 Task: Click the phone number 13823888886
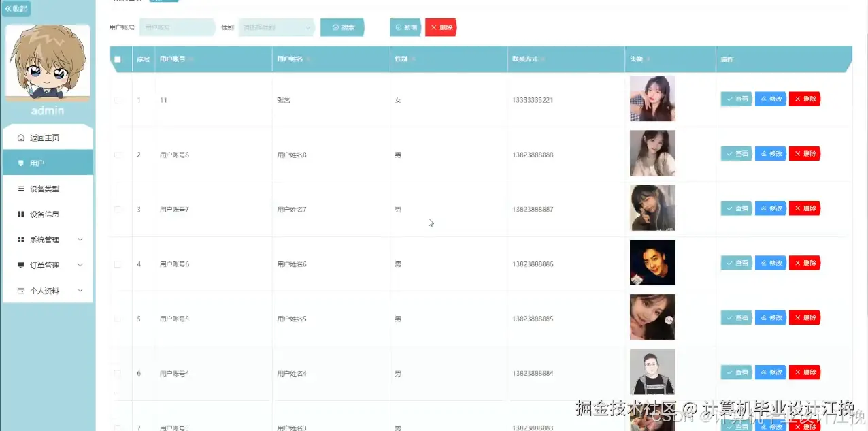(533, 264)
